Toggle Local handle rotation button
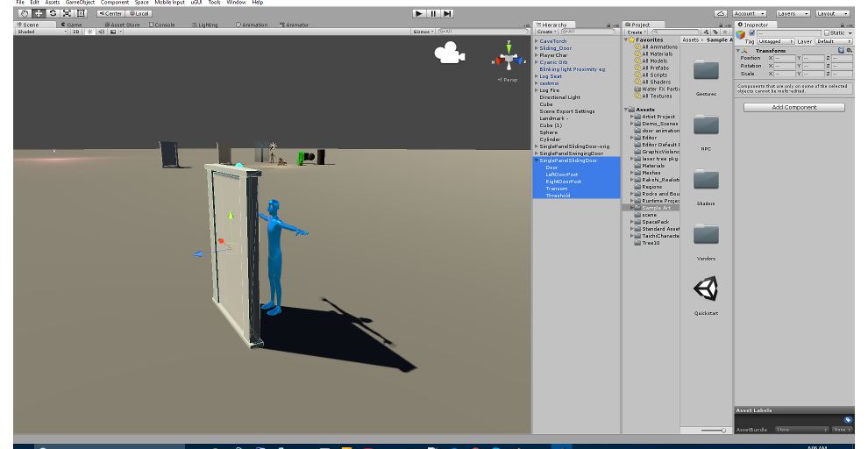Image resolution: width=868 pixels, height=449 pixels. point(139,13)
